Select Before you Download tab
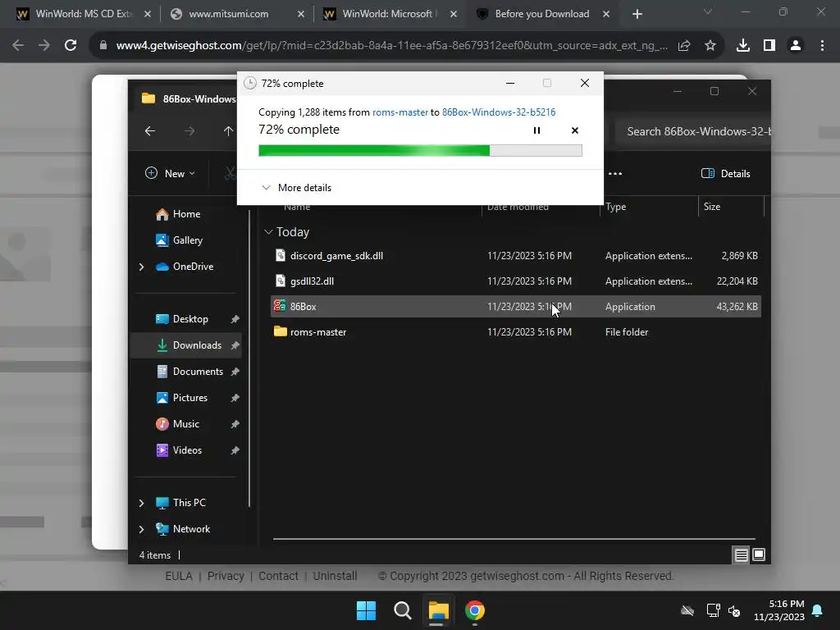 tap(541, 14)
